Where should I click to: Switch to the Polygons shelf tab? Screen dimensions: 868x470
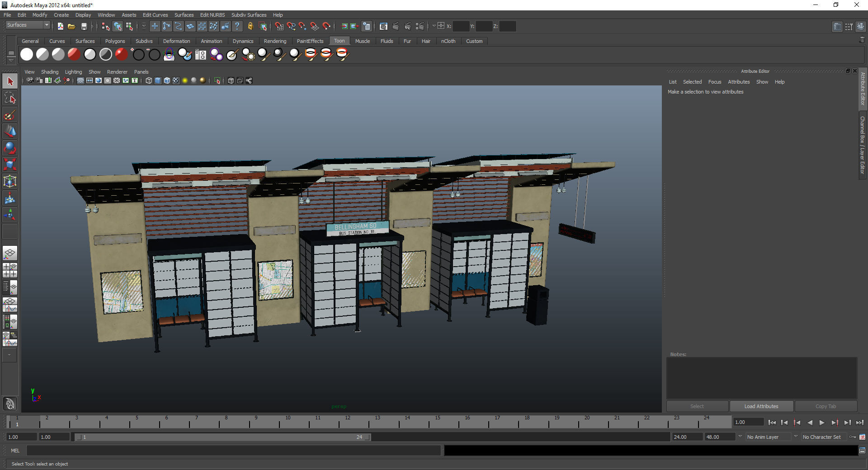[x=115, y=41]
